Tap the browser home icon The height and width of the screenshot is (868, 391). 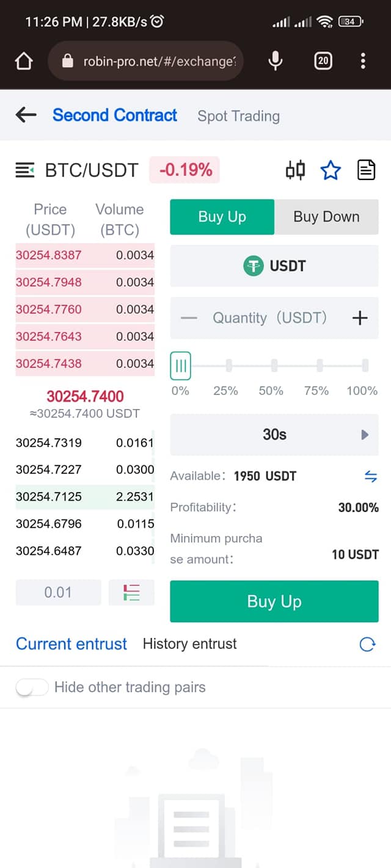pyautogui.click(x=23, y=60)
